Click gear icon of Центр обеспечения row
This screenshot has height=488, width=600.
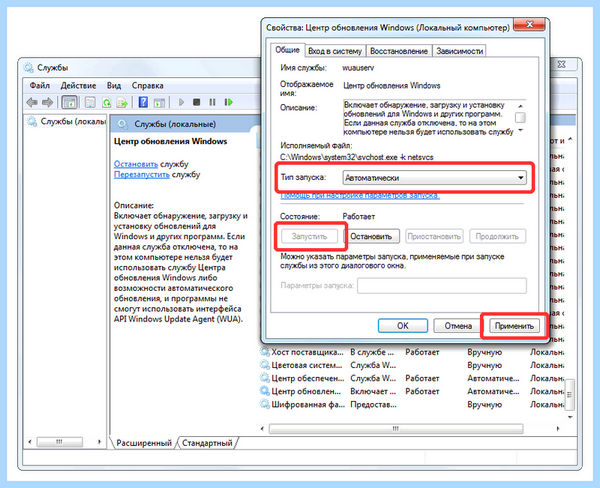coord(265,378)
